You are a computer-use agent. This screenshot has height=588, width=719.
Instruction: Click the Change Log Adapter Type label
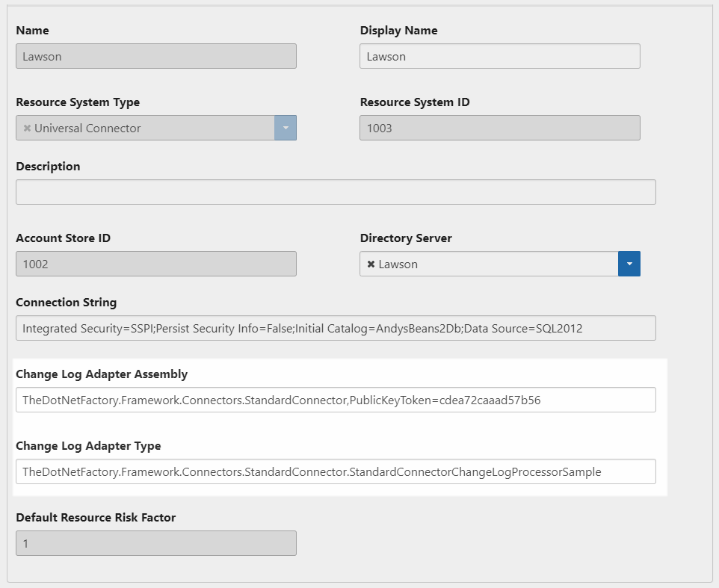click(x=88, y=446)
